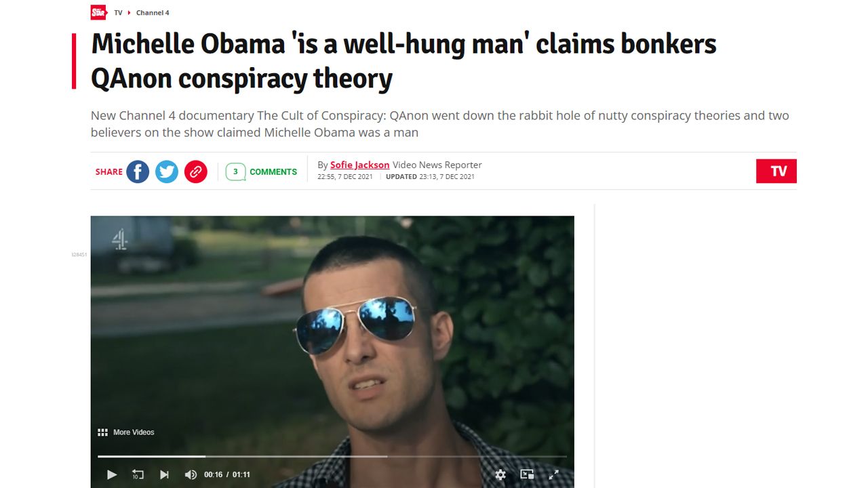868x488 pixels.
Task: Open author Sofie Jackson's profile
Action: pos(359,165)
